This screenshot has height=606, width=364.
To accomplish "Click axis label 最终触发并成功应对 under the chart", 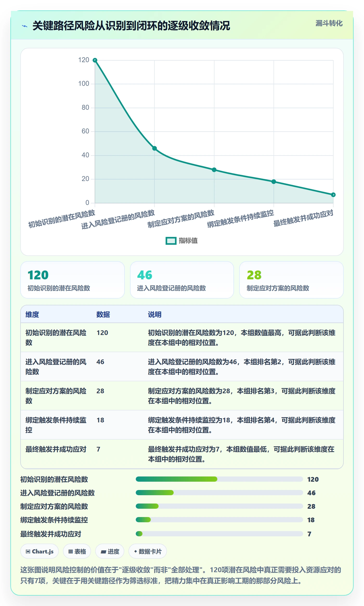I will 303,218.
